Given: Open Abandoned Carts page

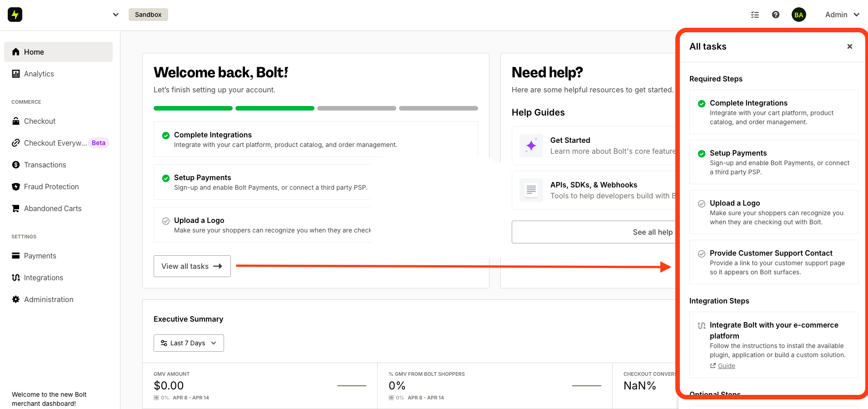Looking at the screenshot, I should click(58, 208).
